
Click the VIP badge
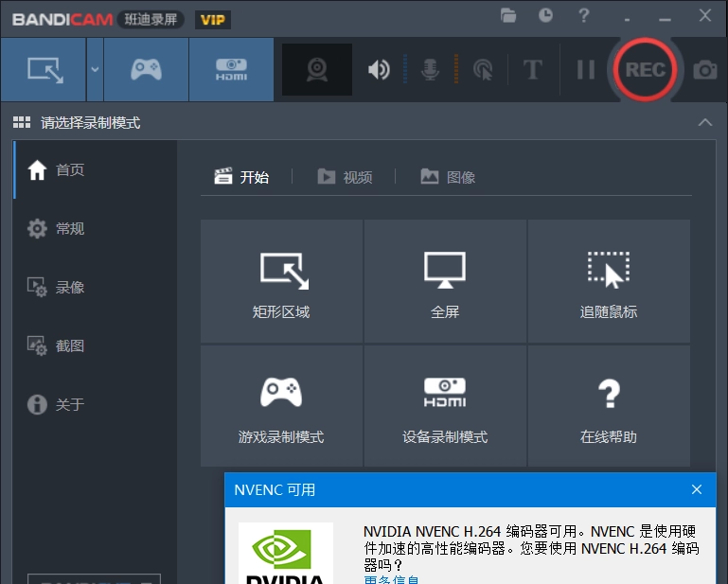click(x=213, y=20)
